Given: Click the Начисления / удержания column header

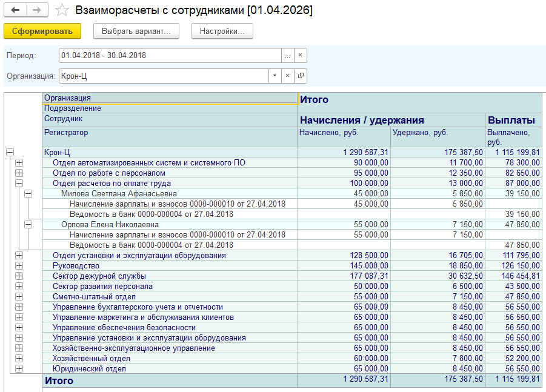Looking at the screenshot, I should coord(391,120).
